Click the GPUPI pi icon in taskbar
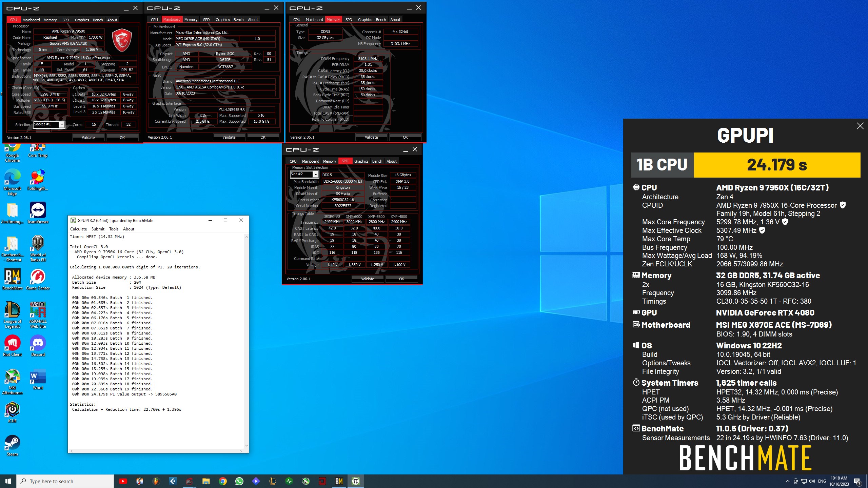The image size is (868, 488). click(355, 481)
